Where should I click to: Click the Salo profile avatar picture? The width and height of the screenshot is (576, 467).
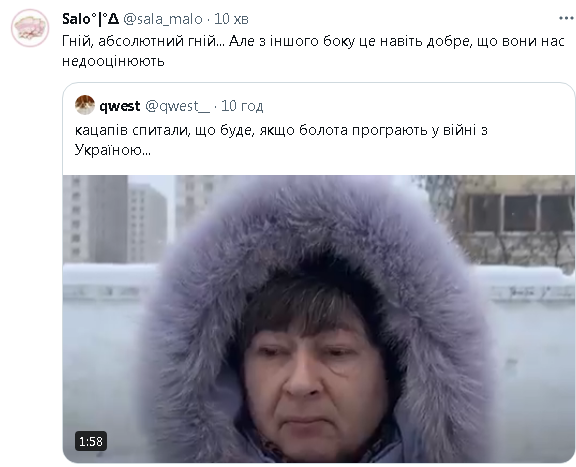coord(30,28)
